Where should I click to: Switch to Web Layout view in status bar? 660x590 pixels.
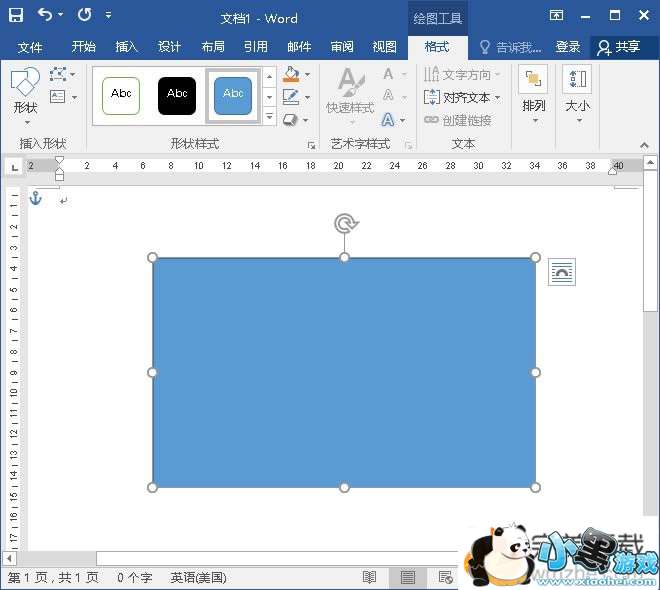coord(445,578)
